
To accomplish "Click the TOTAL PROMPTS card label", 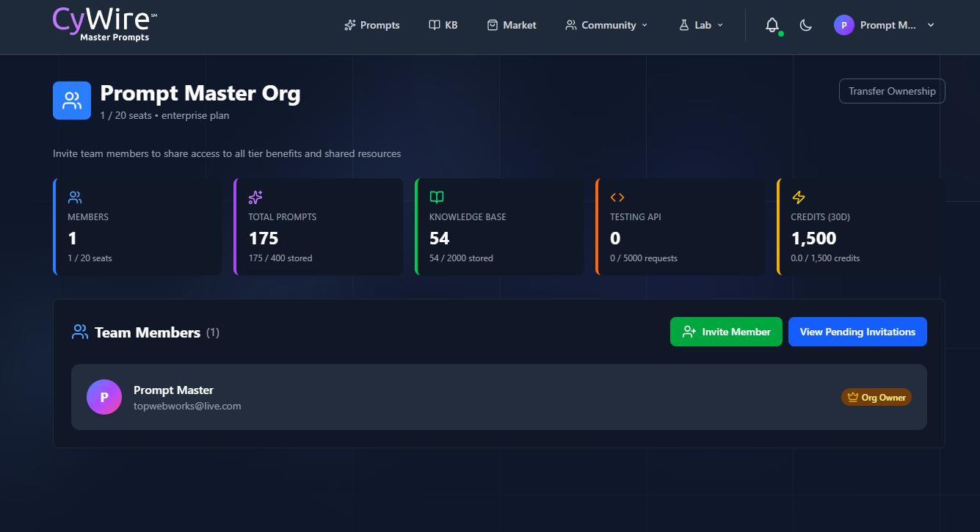I will coord(283,217).
